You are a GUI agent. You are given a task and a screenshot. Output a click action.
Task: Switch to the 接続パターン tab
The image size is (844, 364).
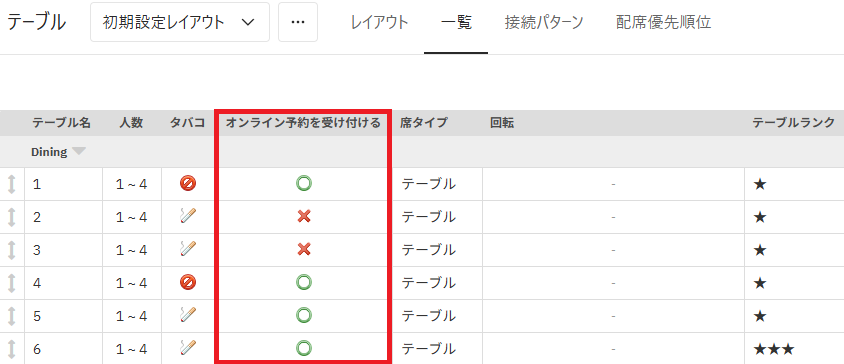pyautogui.click(x=544, y=23)
